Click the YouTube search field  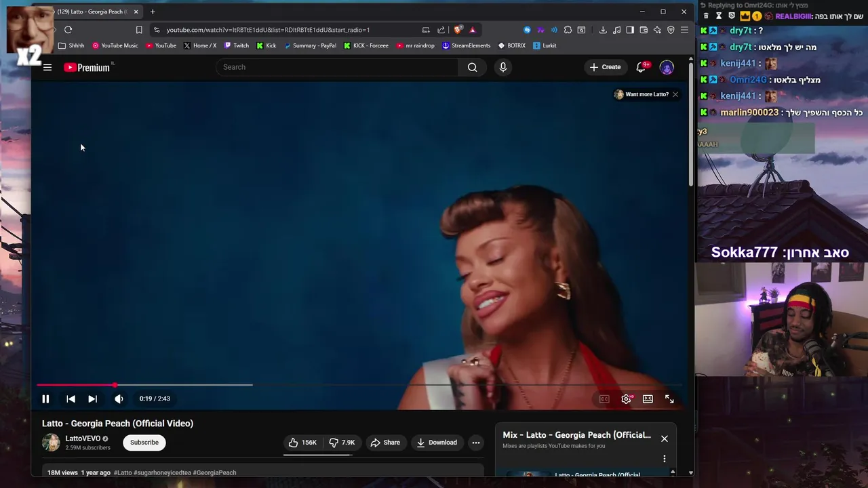pyautogui.click(x=337, y=67)
